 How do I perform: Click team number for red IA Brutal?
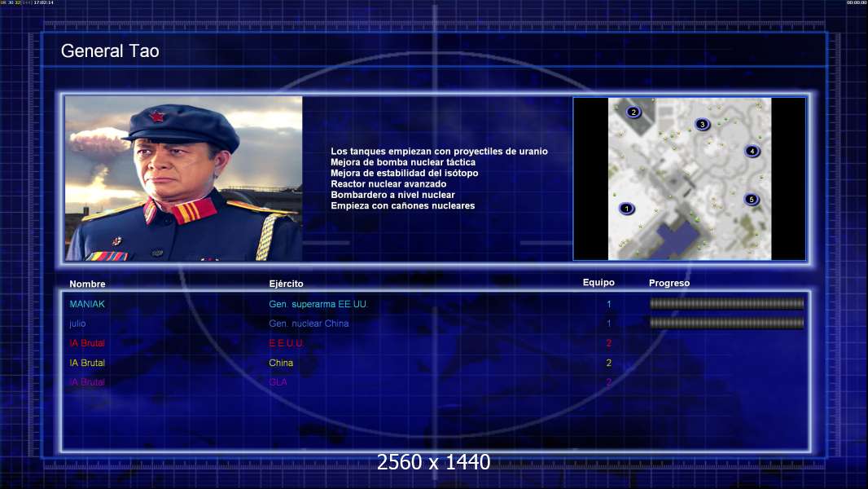[x=609, y=343]
